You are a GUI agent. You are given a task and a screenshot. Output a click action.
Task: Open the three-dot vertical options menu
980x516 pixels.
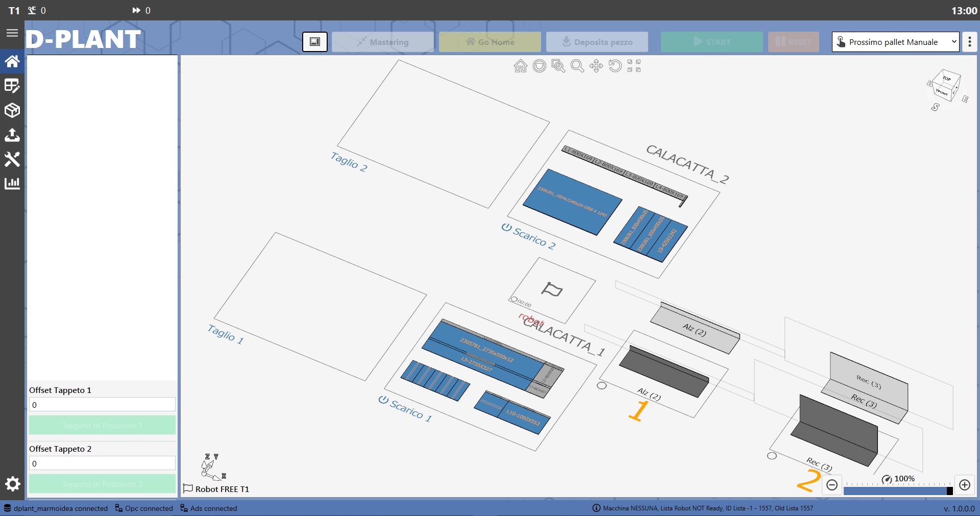pos(970,42)
